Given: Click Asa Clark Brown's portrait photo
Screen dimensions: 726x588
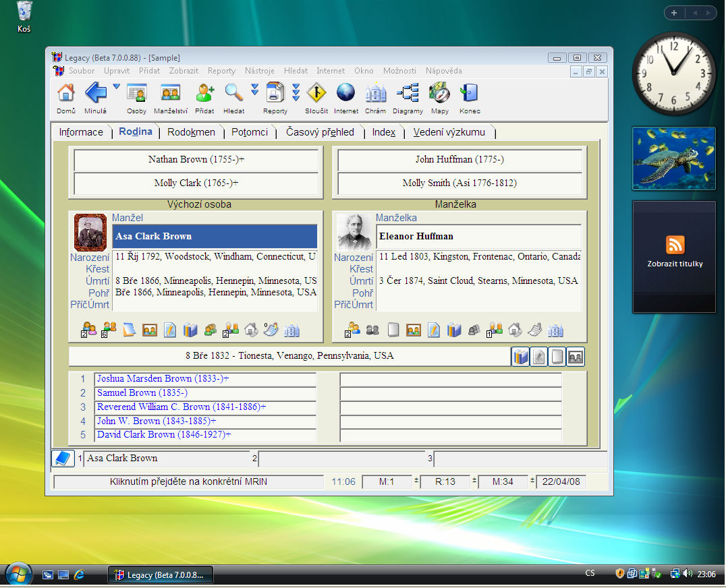Looking at the screenshot, I should [90, 232].
